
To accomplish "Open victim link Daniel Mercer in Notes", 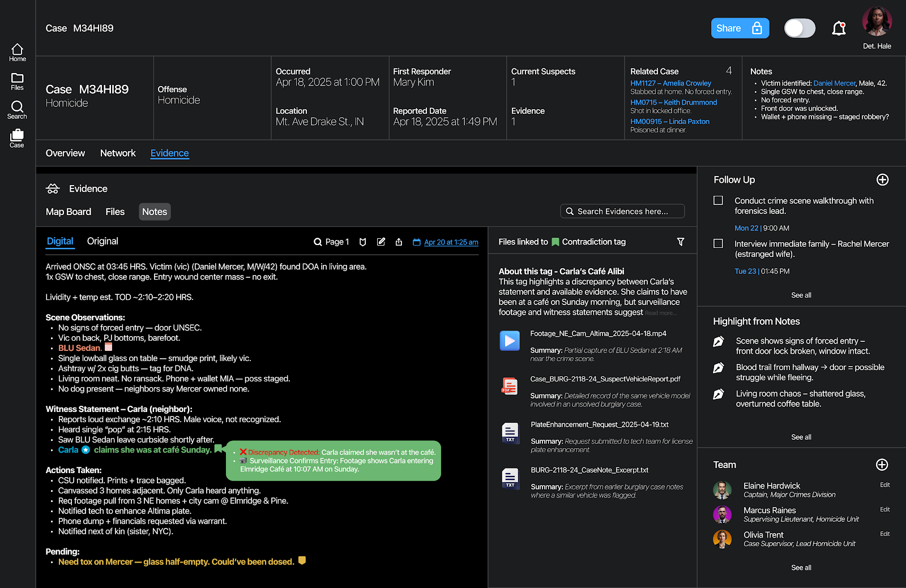I will click(x=834, y=83).
